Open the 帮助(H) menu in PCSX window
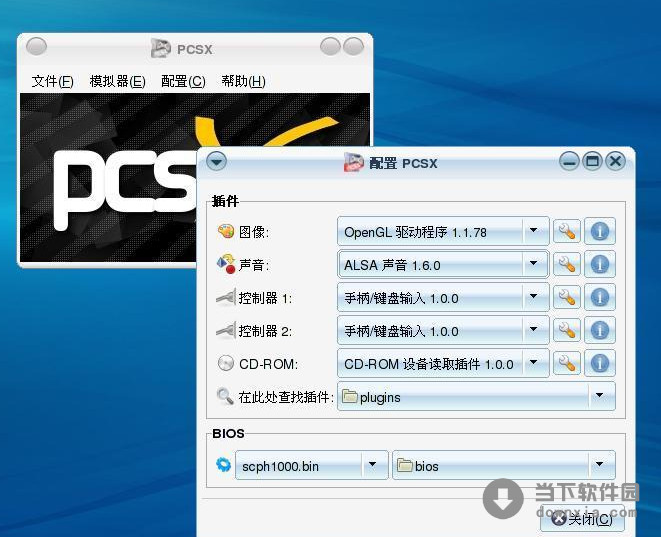The height and width of the screenshot is (537, 661). [x=243, y=81]
